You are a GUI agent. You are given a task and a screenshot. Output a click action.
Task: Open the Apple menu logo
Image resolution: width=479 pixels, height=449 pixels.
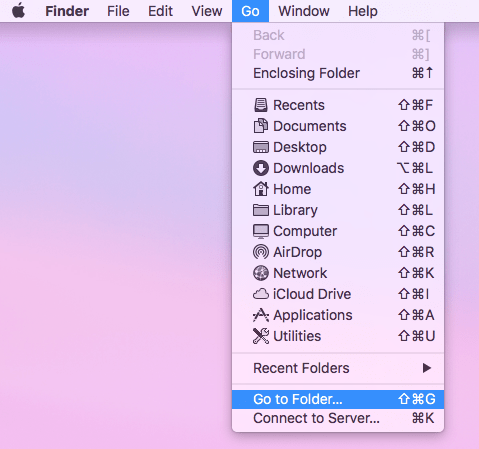(x=19, y=11)
